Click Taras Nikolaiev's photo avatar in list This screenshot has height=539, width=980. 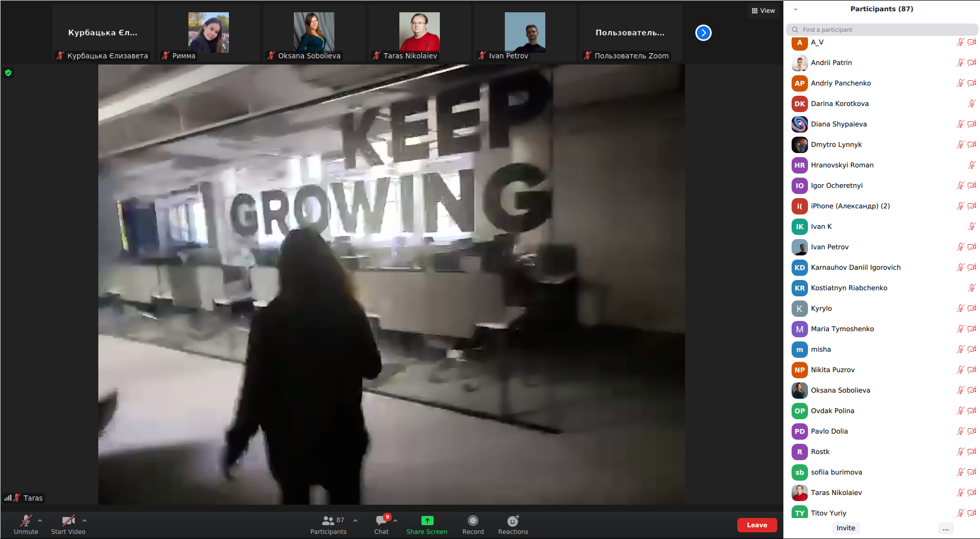(799, 492)
